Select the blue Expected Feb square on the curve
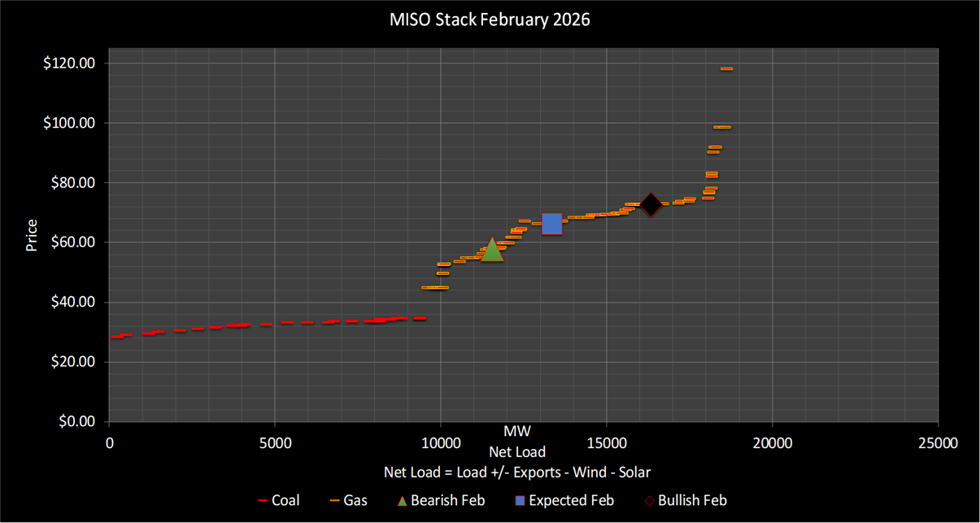 551,224
